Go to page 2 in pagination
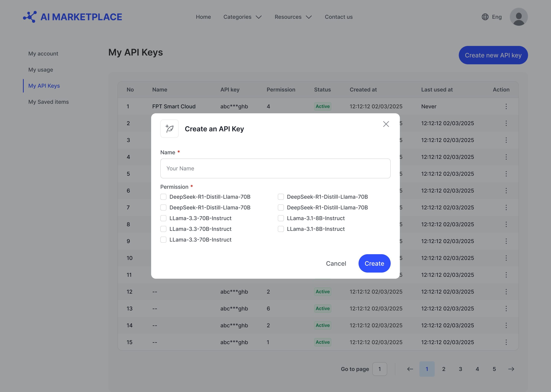Image resolution: width=551 pixels, height=392 pixels. coord(444,369)
